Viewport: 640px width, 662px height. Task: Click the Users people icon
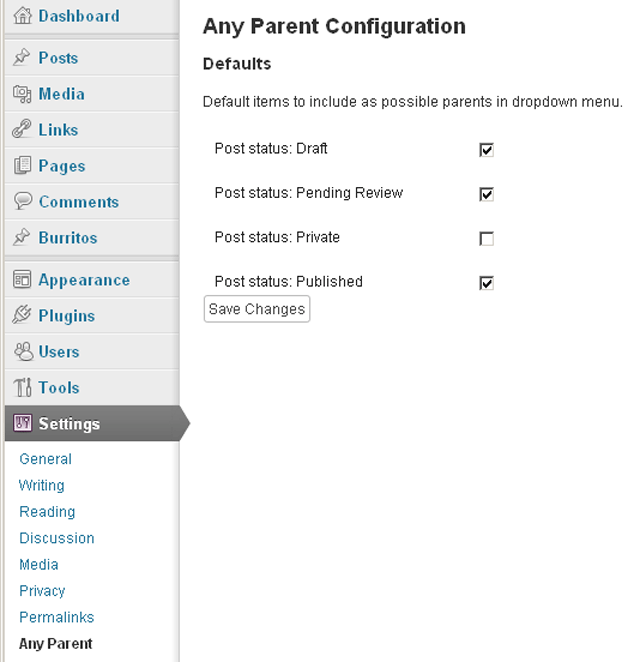(23, 351)
